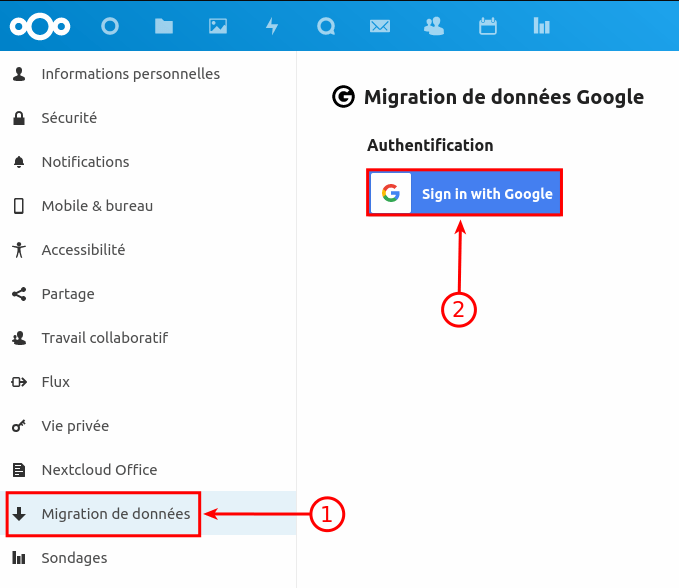Click the document icon beside Nextcloud Office
Image resolution: width=679 pixels, height=588 pixels.
[x=19, y=470]
